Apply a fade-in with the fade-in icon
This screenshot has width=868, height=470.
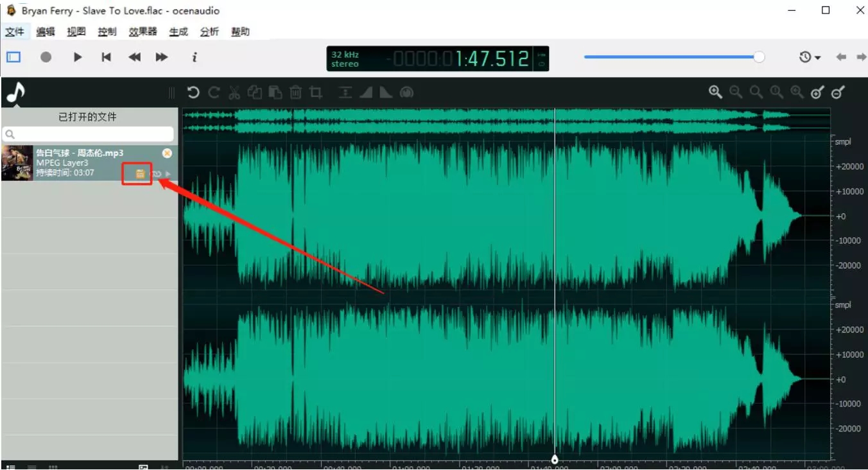click(x=367, y=92)
